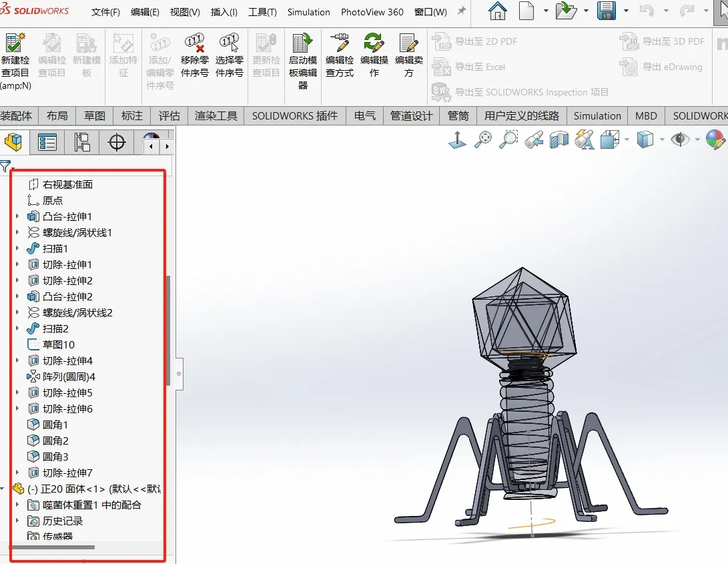
Task: Click 导出至 Excel button
Action: point(469,67)
